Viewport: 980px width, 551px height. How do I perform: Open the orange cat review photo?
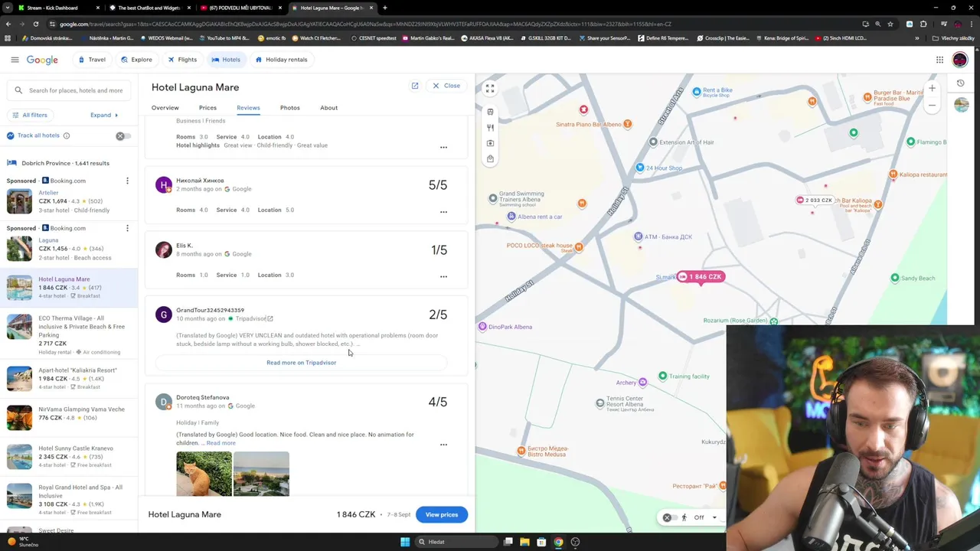(204, 474)
